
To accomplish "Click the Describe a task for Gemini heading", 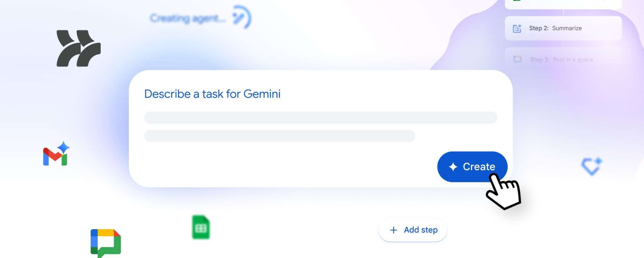I will coord(212,94).
